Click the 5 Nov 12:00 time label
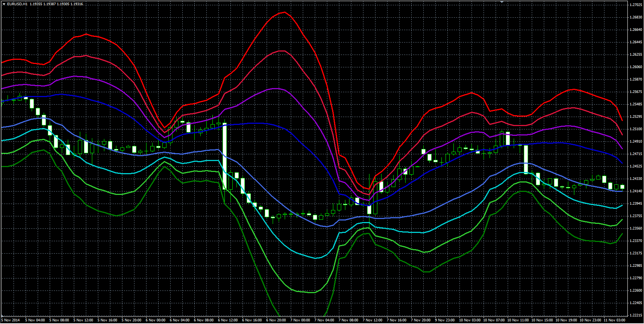The image size is (644, 324). [83, 320]
